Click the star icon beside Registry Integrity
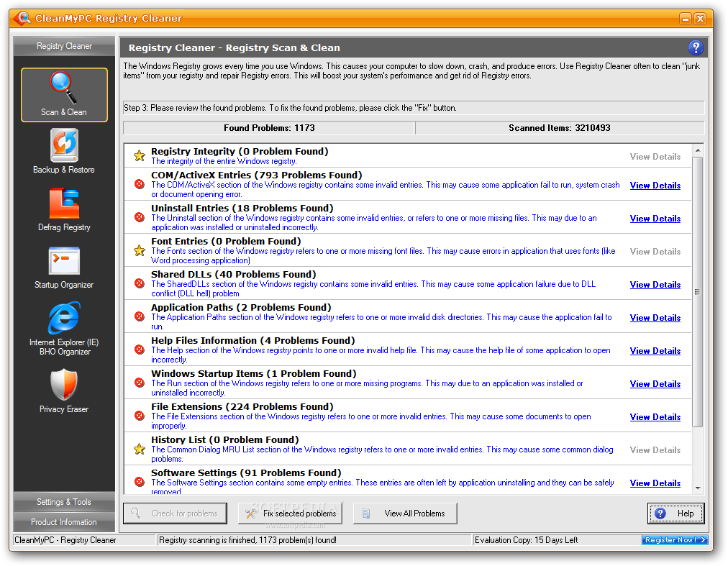 coord(140,155)
